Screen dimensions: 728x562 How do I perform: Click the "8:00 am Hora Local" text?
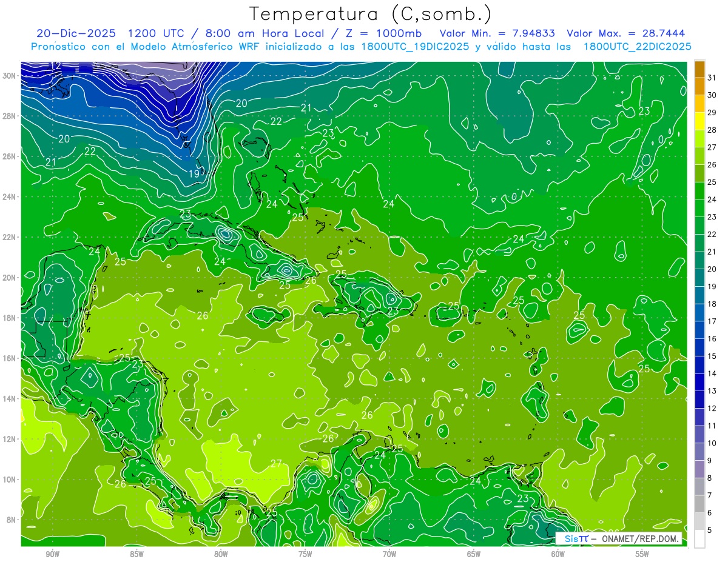(x=265, y=33)
